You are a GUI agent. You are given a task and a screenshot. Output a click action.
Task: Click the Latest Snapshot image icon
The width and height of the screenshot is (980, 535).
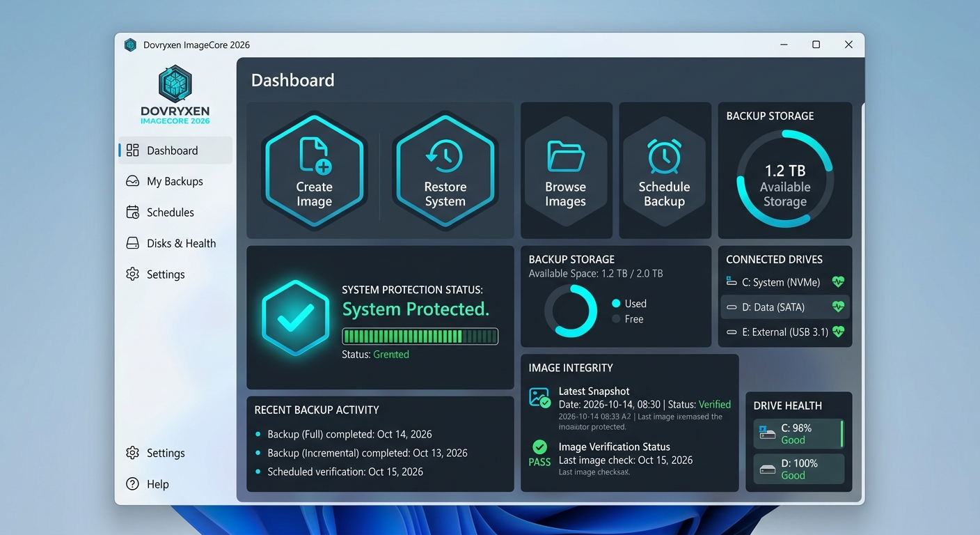539,398
